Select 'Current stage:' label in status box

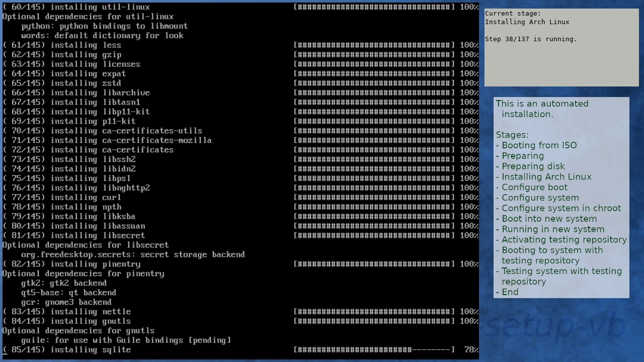click(513, 14)
